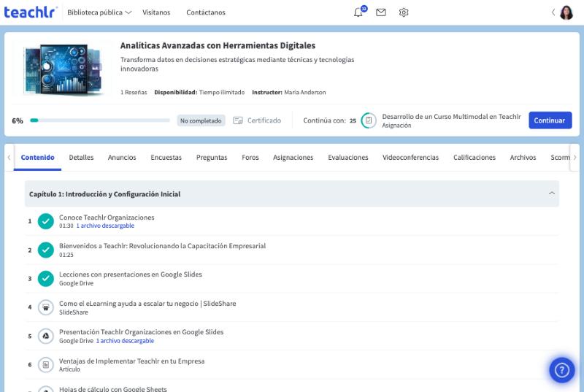Switch to the Evaluaciones tab
Viewport: 584px width, 392px height.
(x=348, y=157)
